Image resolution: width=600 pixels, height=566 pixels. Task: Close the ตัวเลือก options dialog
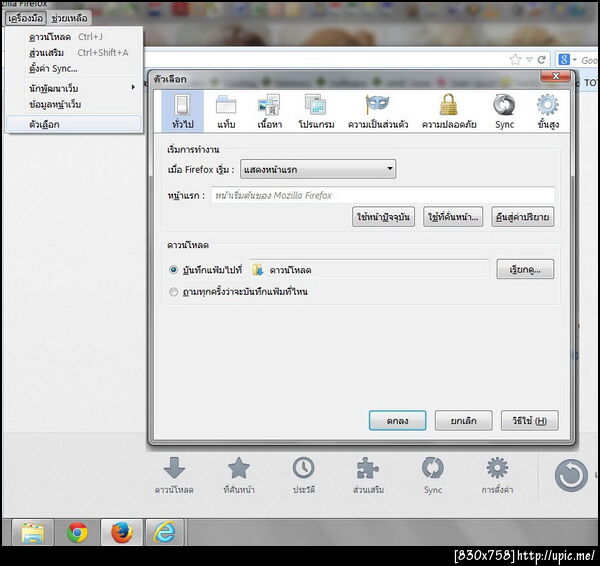pos(556,76)
